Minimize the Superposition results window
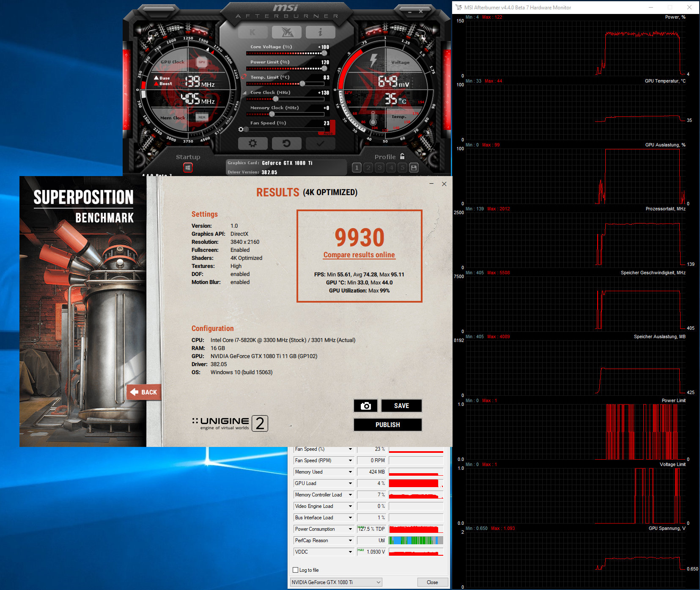 tap(431, 184)
